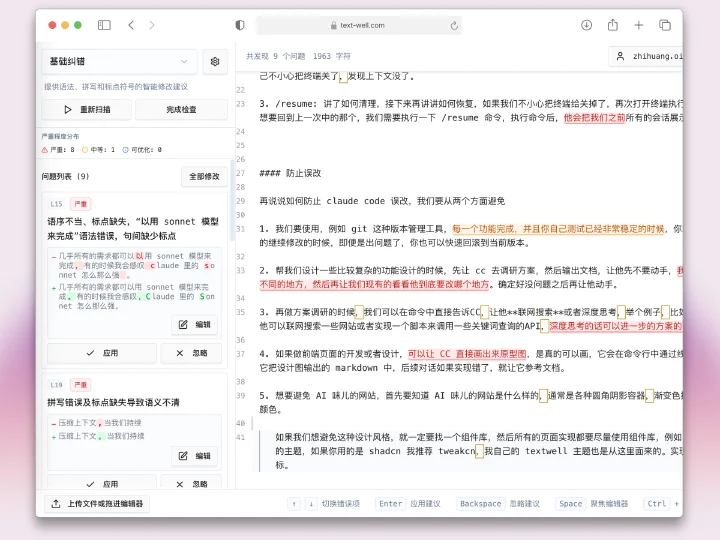Click the orange highlighted 每一个功能完成 phrase
The width and height of the screenshot is (720, 540).
click(558, 229)
